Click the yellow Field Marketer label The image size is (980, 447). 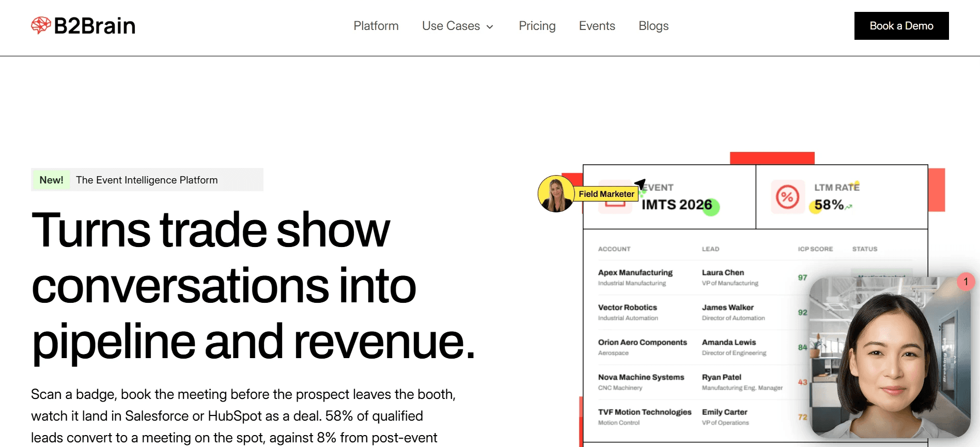606,194
